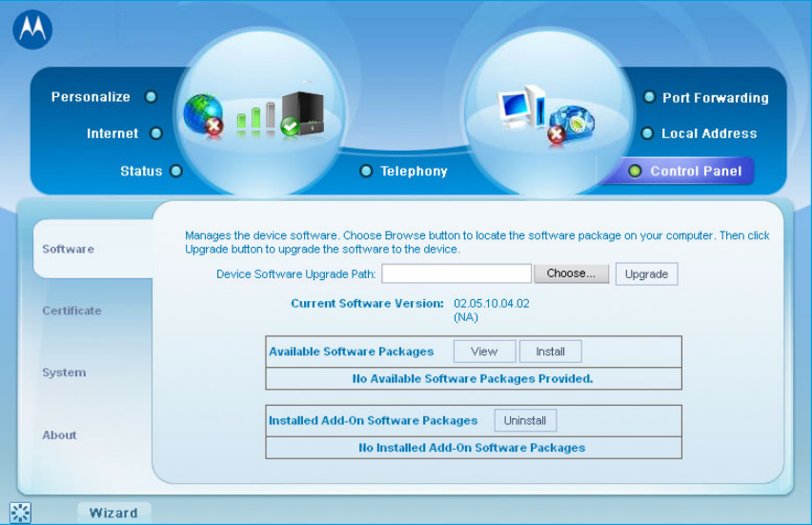Open the Port Forwarding page
The height and width of the screenshot is (525, 812).
(x=715, y=98)
